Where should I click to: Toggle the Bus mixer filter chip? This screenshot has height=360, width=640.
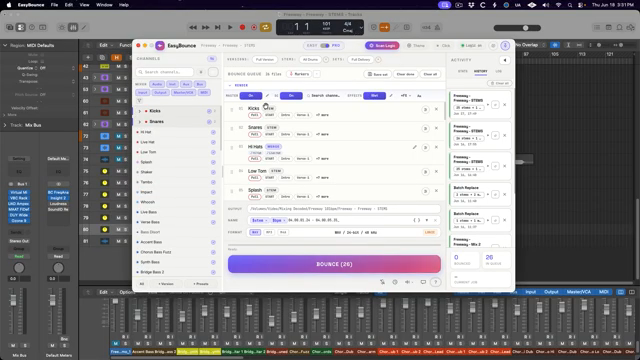coord(200,84)
